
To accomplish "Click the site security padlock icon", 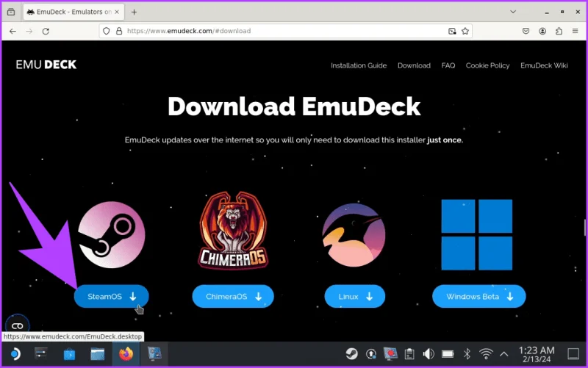I will pos(119,31).
